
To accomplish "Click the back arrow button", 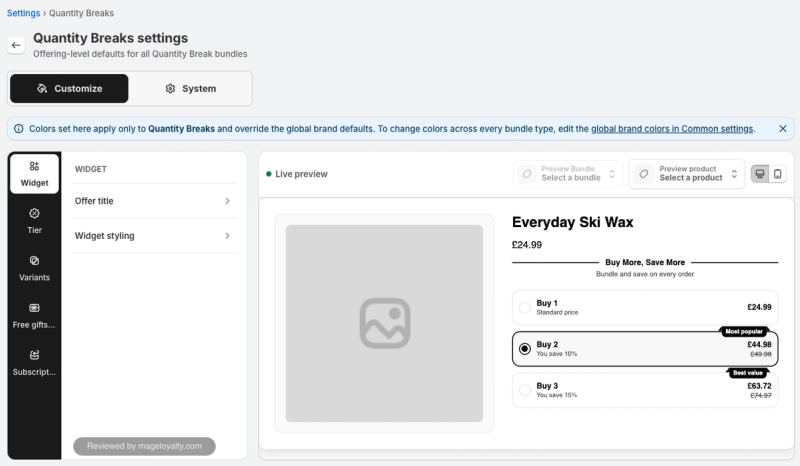I will coord(16,45).
